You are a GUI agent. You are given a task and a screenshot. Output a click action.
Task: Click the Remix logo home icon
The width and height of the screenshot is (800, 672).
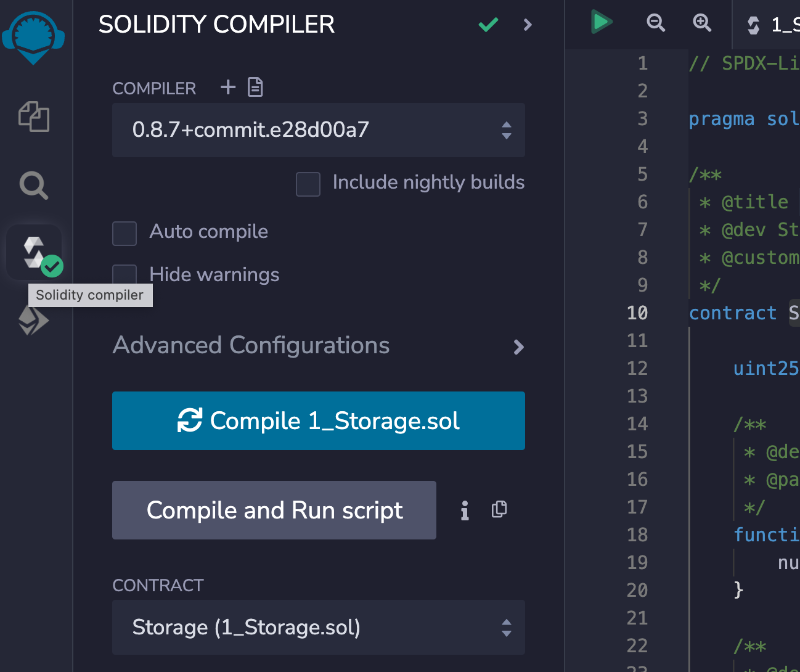click(33, 38)
